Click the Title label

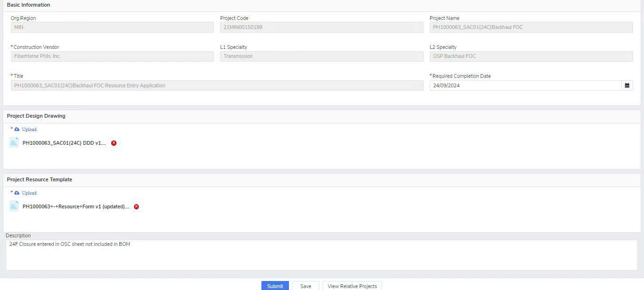[18, 76]
